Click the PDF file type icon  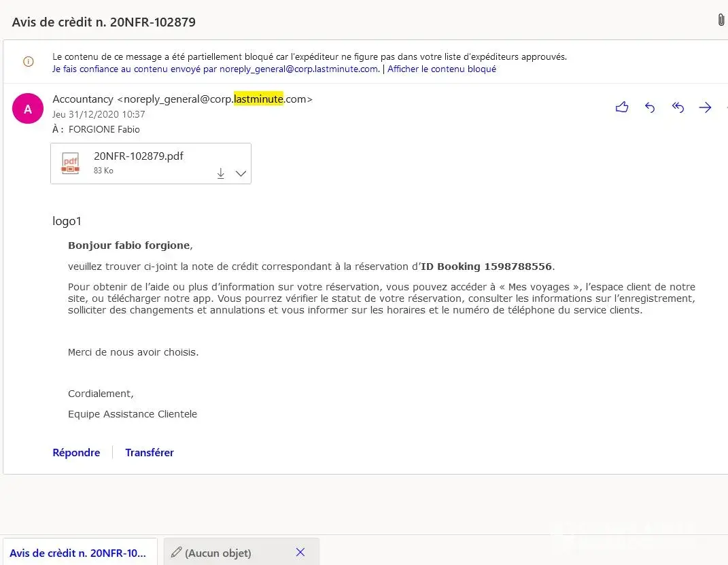click(x=71, y=163)
